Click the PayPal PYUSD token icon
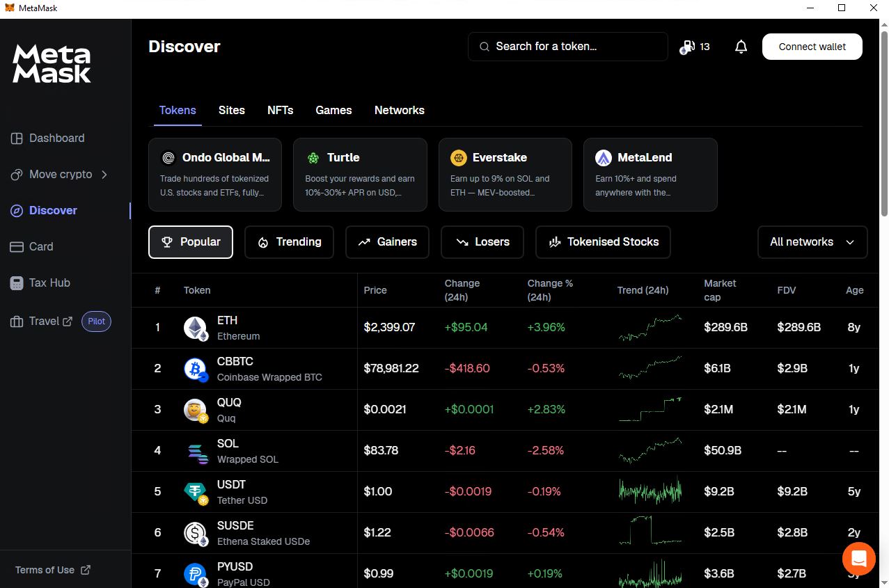 coord(196,574)
